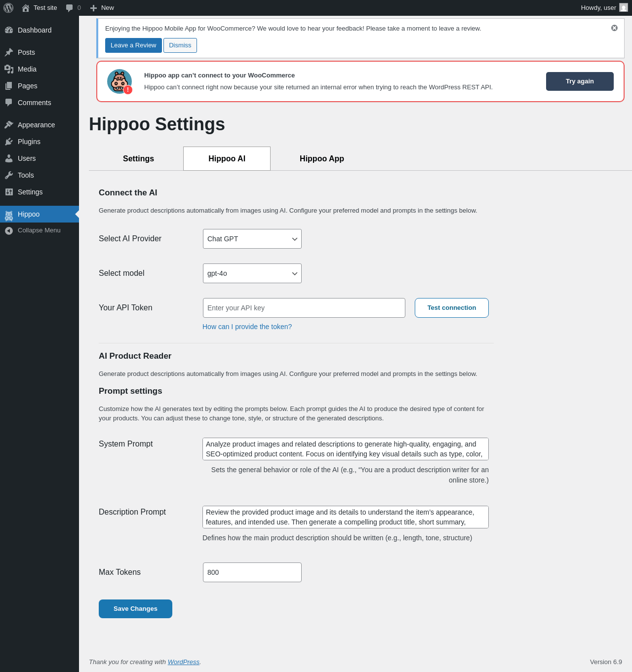Click the Save Changes button
This screenshot has width=632, height=672.
[135, 609]
